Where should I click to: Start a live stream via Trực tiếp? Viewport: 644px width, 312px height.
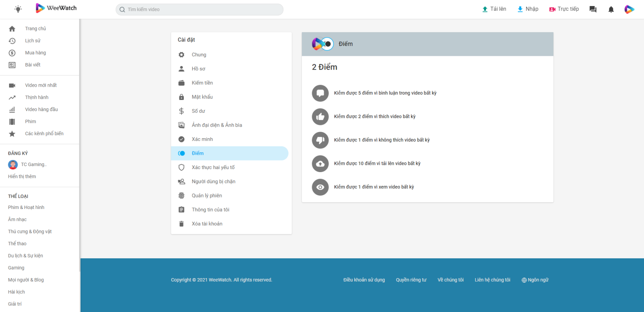pos(564,9)
